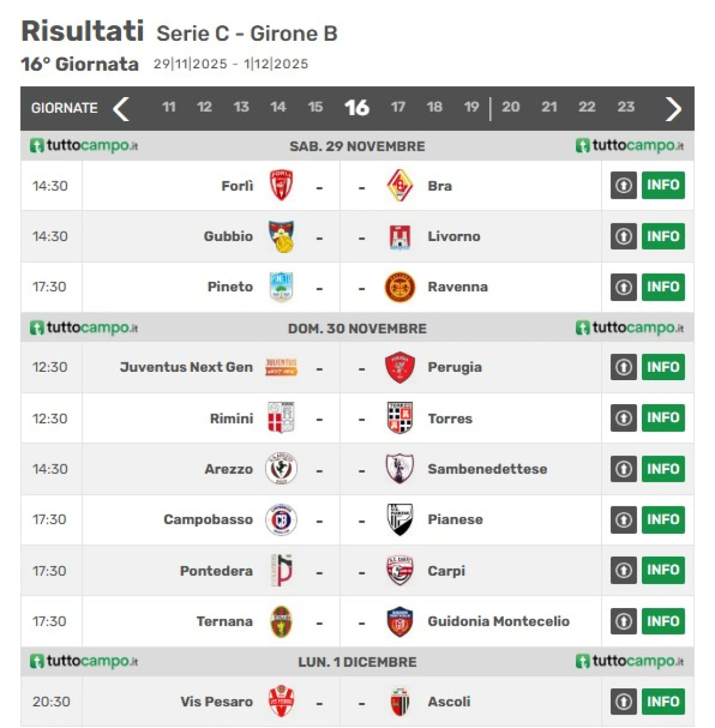Show next giornate with right chevron
Screen dimensions: 715x728
[x=673, y=108]
